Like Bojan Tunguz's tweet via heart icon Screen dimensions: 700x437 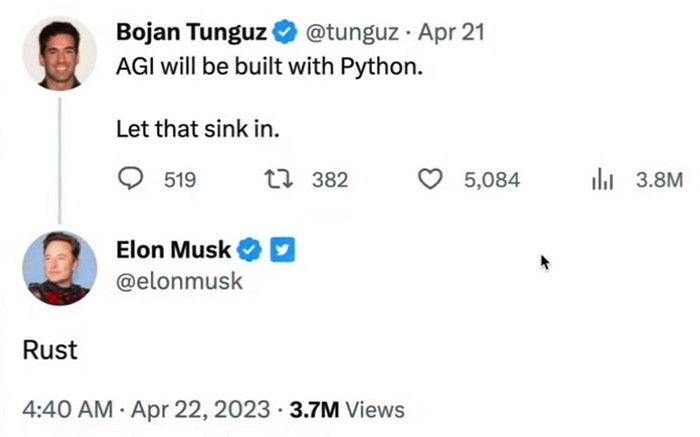430,179
